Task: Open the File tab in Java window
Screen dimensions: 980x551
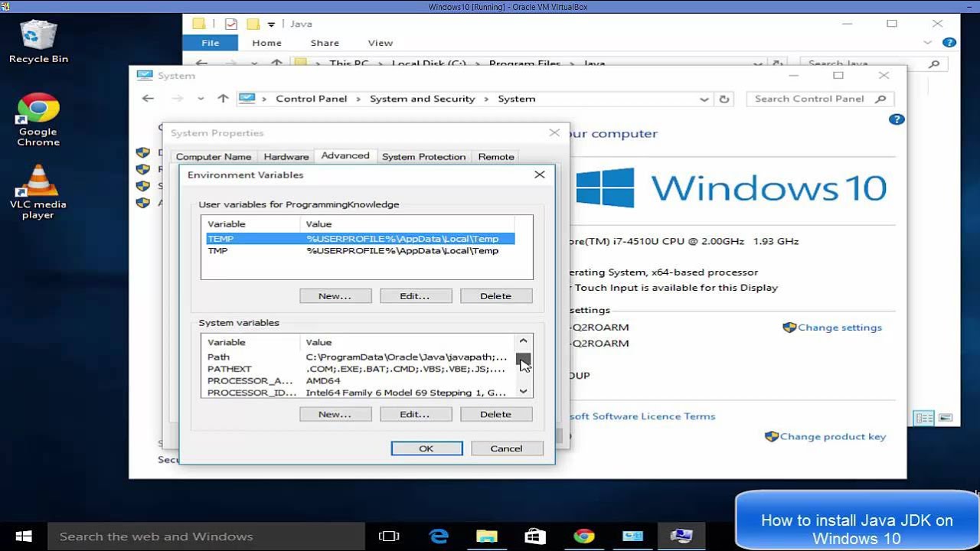Action: [x=211, y=43]
